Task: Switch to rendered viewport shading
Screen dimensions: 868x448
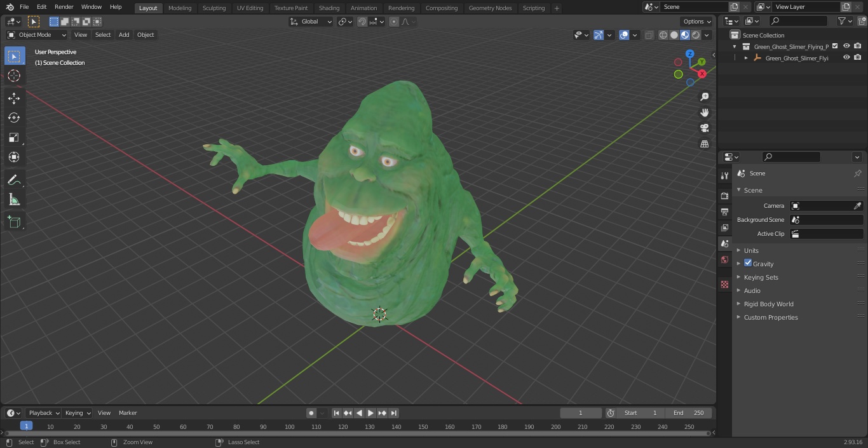Action: (x=696, y=35)
